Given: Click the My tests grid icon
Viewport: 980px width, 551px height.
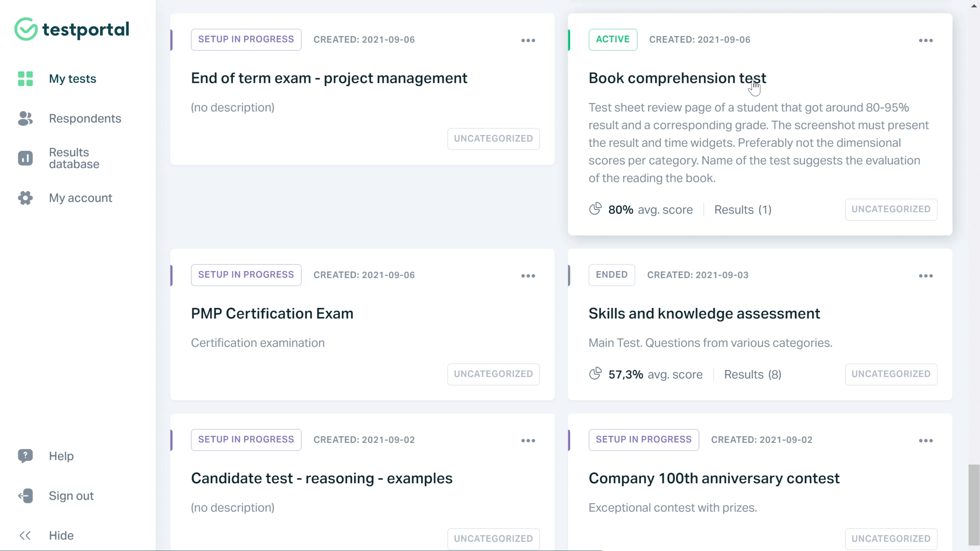Looking at the screenshot, I should pos(25,79).
